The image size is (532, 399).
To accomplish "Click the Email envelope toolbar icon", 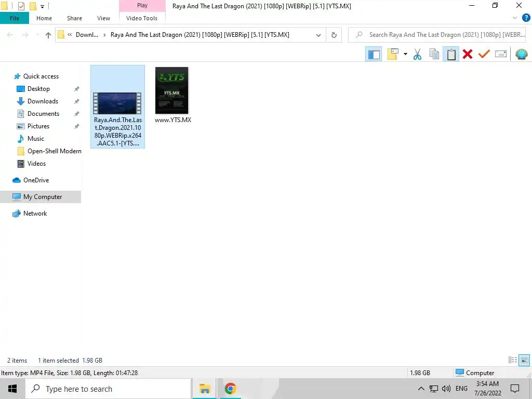I will 501,54.
